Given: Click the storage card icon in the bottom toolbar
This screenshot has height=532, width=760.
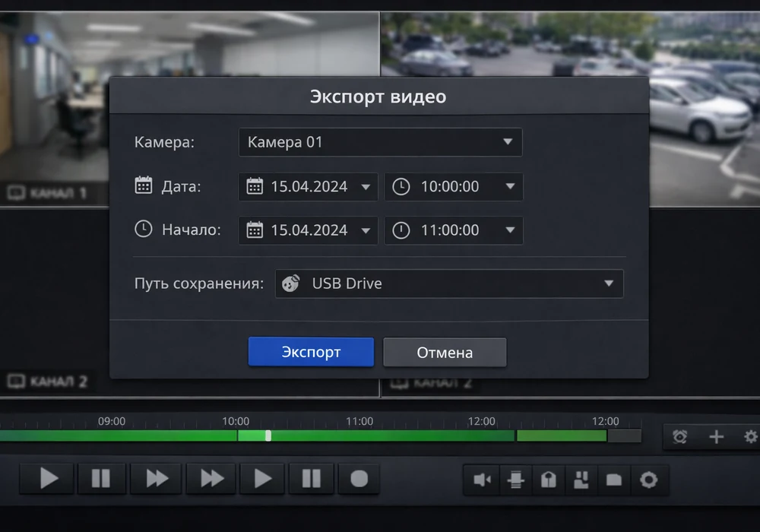Looking at the screenshot, I should point(614,480).
